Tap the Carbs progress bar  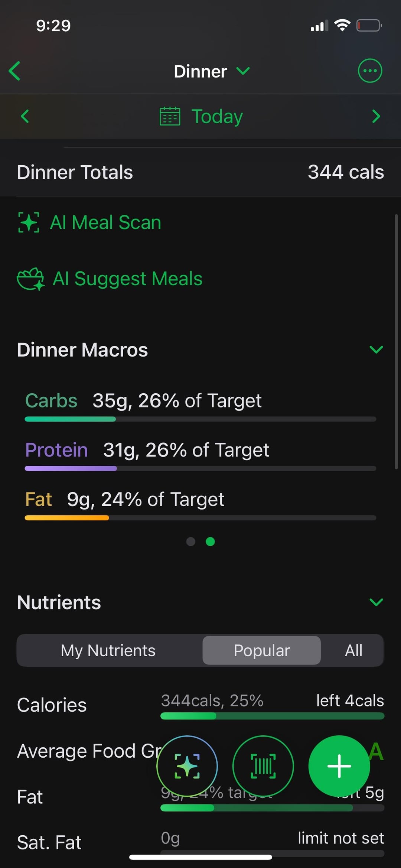pyautogui.click(x=200, y=419)
